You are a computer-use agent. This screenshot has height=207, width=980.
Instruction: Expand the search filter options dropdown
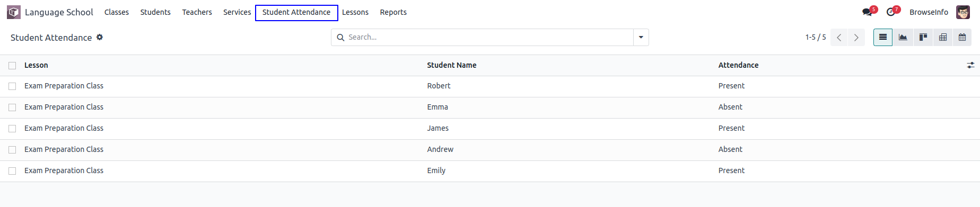[641, 37]
